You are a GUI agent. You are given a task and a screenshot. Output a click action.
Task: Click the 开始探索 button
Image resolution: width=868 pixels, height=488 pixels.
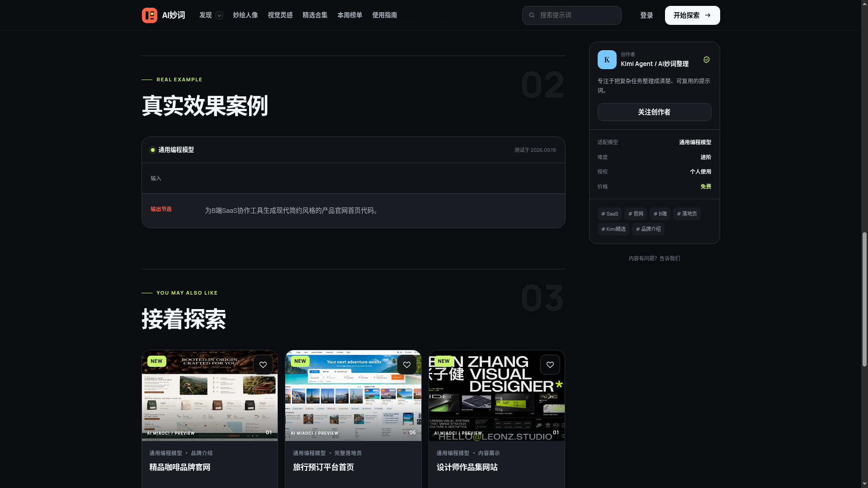[693, 15]
